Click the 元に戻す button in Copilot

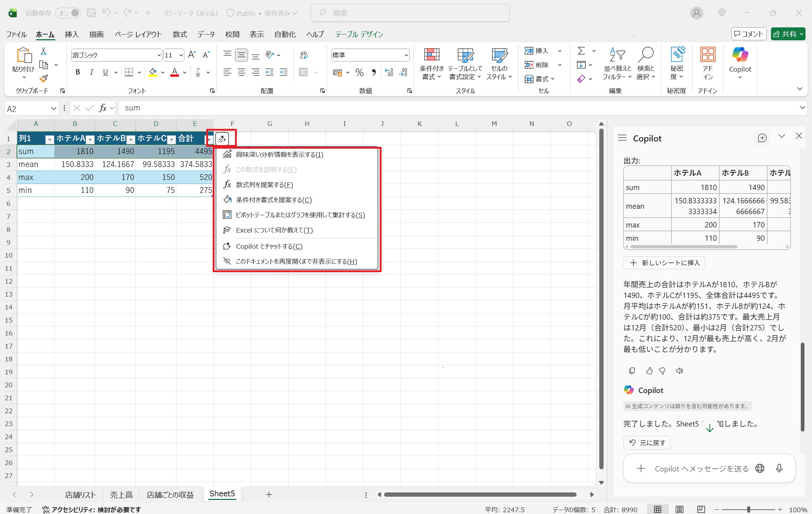647,443
